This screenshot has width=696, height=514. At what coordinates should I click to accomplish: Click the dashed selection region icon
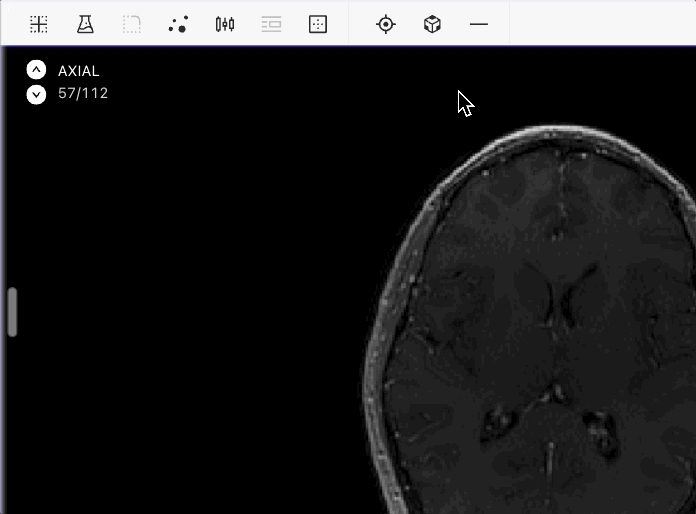tap(132, 24)
